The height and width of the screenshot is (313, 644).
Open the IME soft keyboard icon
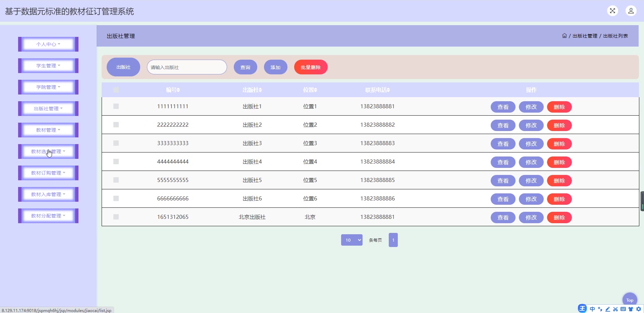click(x=623, y=309)
